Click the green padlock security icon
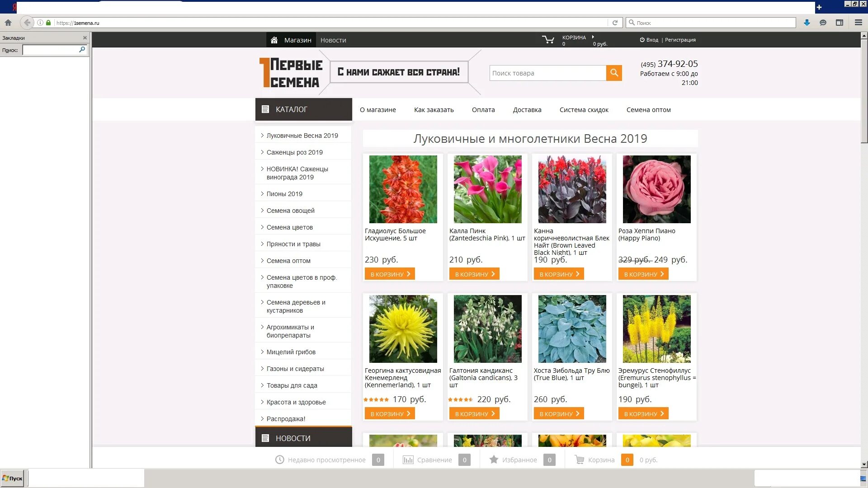The height and width of the screenshot is (488, 868). (x=48, y=23)
